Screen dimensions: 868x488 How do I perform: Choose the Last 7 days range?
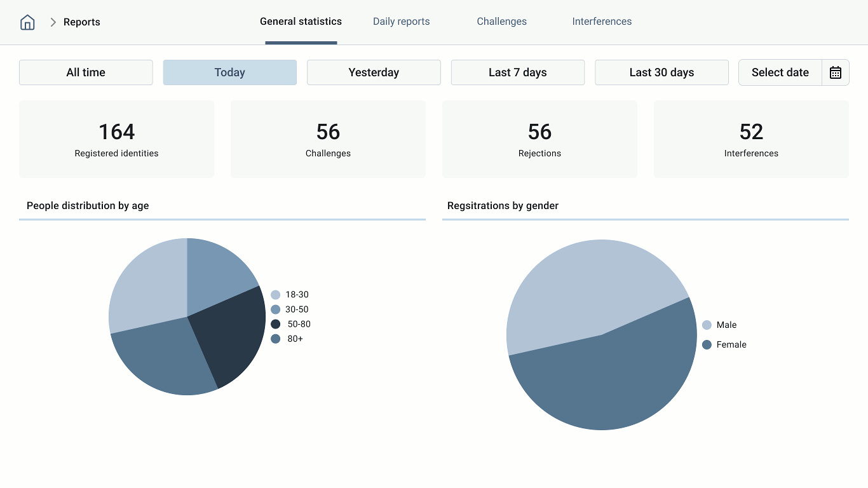click(517, 72)
